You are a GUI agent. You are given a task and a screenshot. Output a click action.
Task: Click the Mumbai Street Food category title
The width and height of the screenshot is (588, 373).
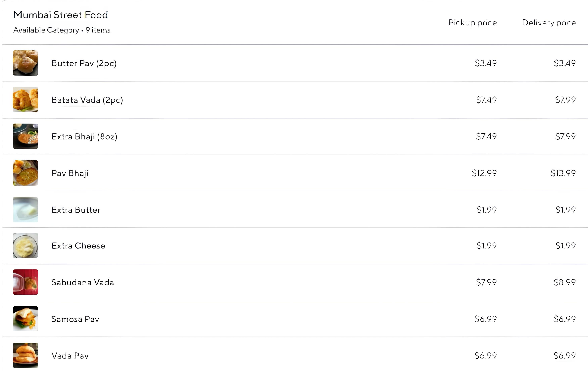point(61,15)
